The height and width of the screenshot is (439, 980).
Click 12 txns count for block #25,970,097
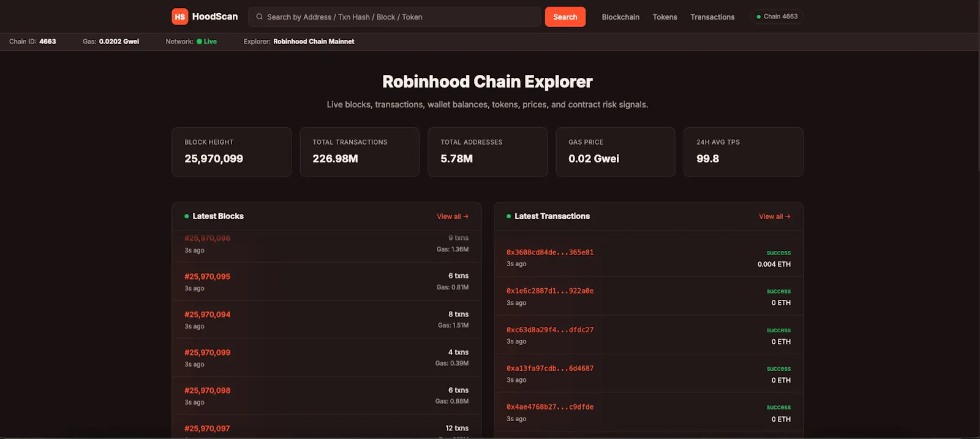(457, 428)
